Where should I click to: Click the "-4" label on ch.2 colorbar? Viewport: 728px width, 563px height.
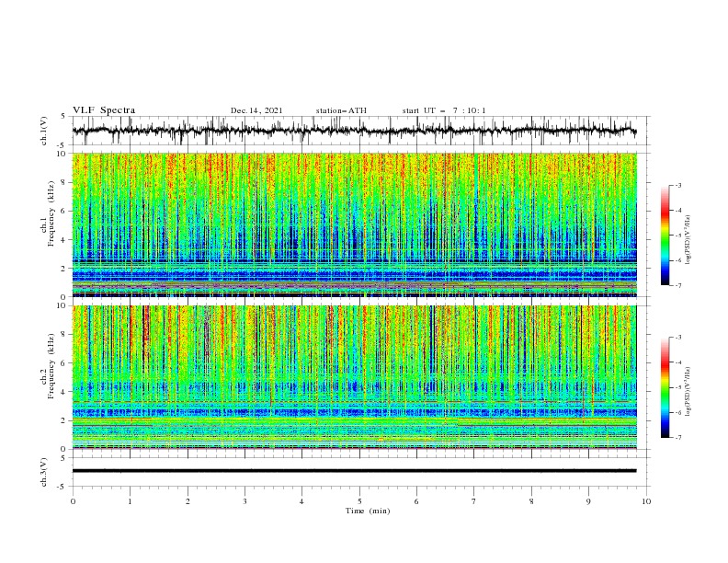click(x=677, y=362)
